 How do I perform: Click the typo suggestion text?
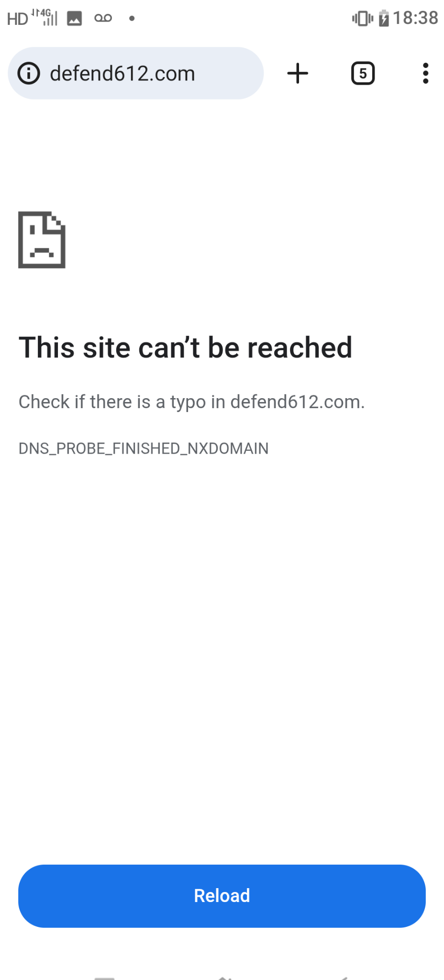click(191, 402)
